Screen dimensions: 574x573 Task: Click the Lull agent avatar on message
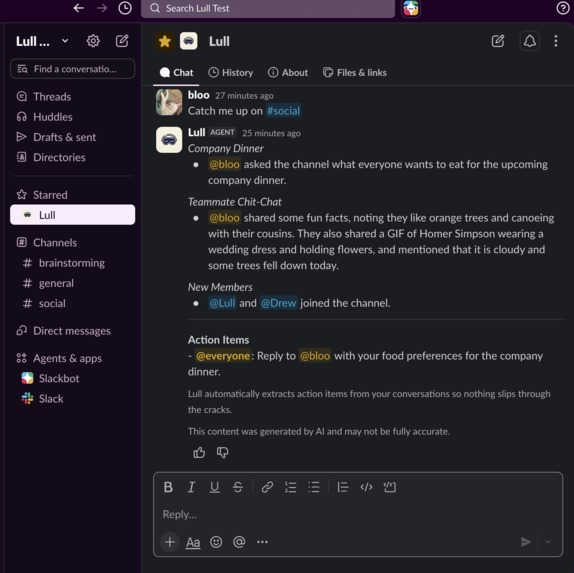169,140
